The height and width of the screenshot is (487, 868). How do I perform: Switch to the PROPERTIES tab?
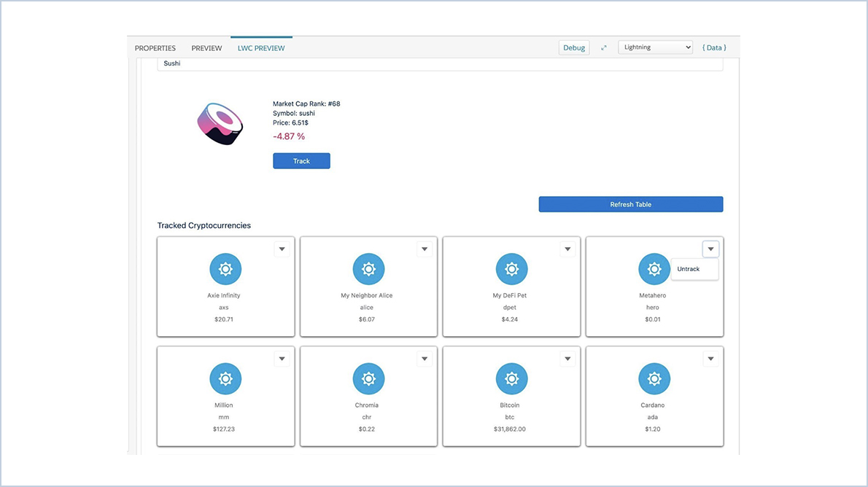pyautogui.click(x=155, y=47)
